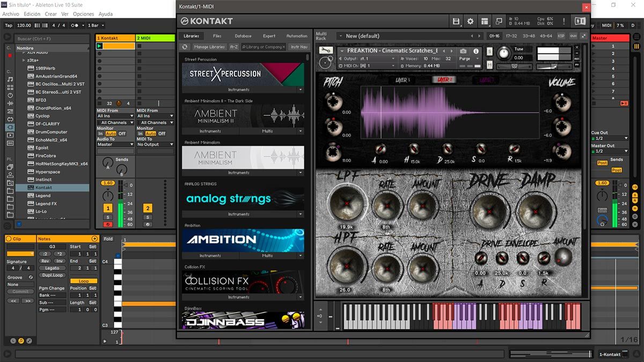Mute the Kontakt instrument with M
This screenshot has width=644, height=362.
490,64
